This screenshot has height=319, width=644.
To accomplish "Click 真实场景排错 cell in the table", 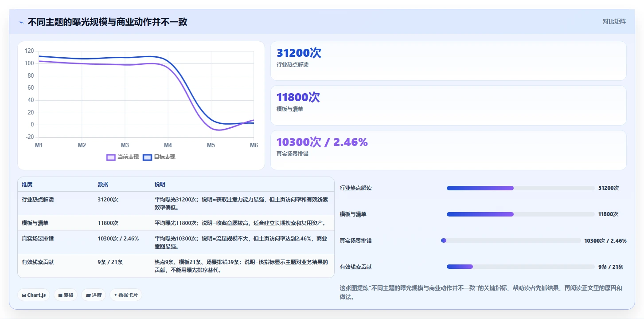I will pyautogui.click(x=38, y=239).
